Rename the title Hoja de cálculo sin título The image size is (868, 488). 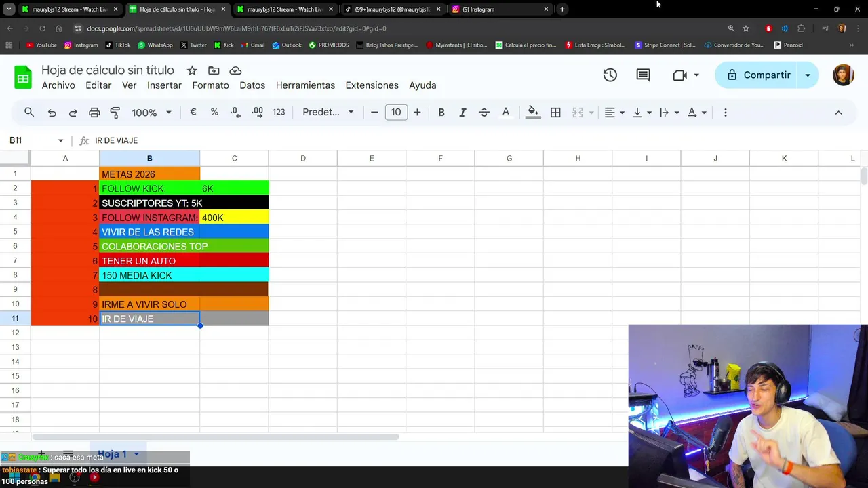pyautogui.click(x=108, y=70)
